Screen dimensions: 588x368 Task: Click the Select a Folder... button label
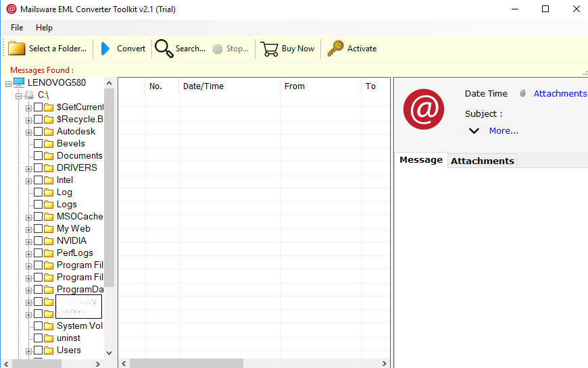coord(57,49)
